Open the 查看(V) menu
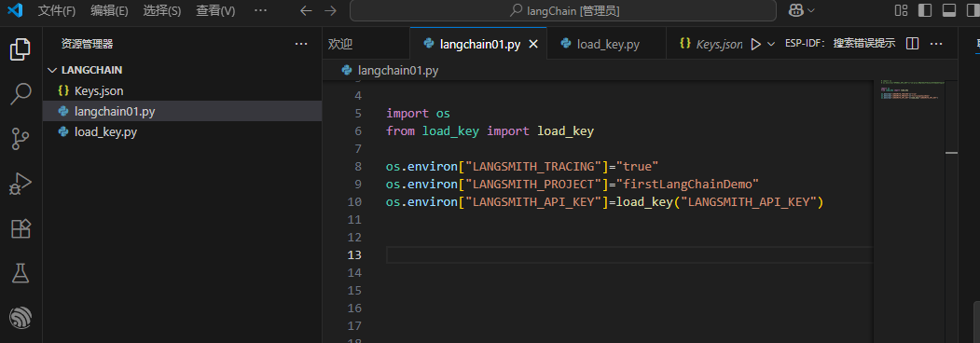The height and width of the screenshot is (343, 980). click(x=215, y=10)
